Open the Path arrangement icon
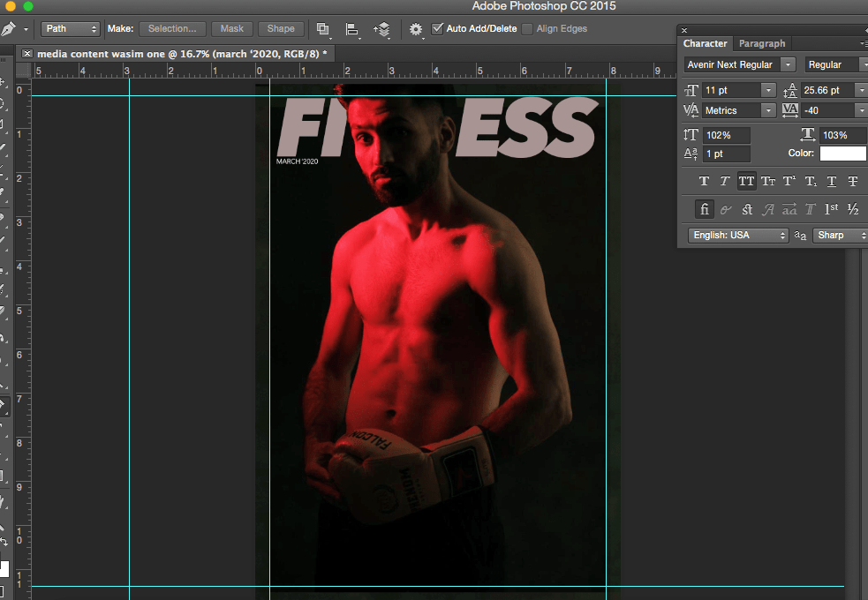Image resolution: width=868 pixels, height=600 pixels. (381, 29)
